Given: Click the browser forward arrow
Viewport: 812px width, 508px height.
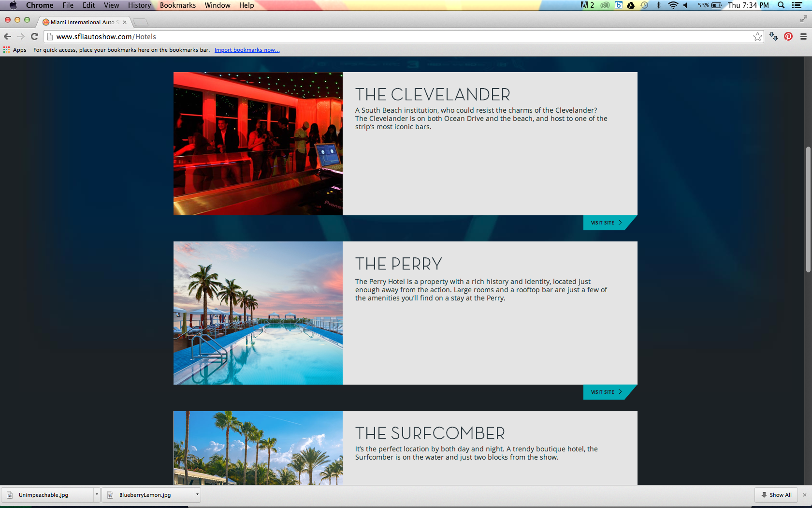Looking at the screenshot, I should [21, 36].
